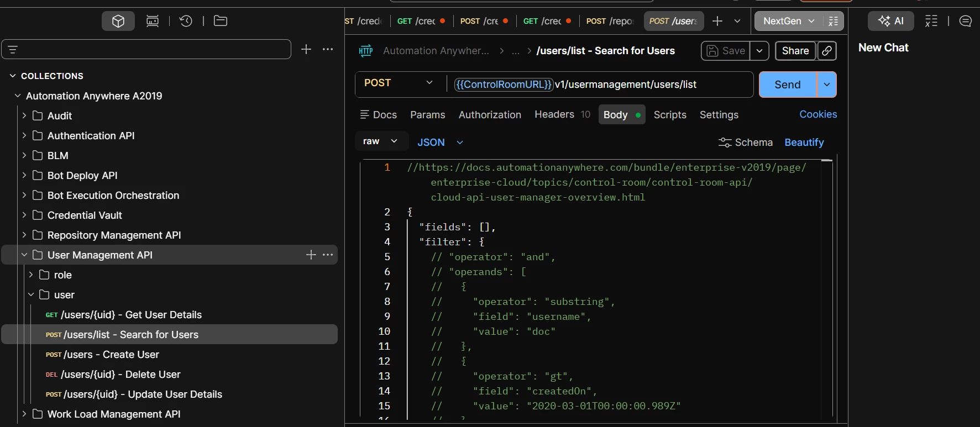Switch to the Settings tab
The width and height of the screenshot is (980, 427).
[x=719, y=115]
